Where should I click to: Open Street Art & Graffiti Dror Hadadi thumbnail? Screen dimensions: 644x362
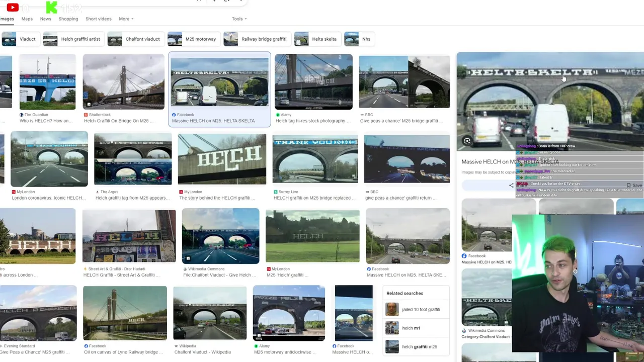point(129,236)
